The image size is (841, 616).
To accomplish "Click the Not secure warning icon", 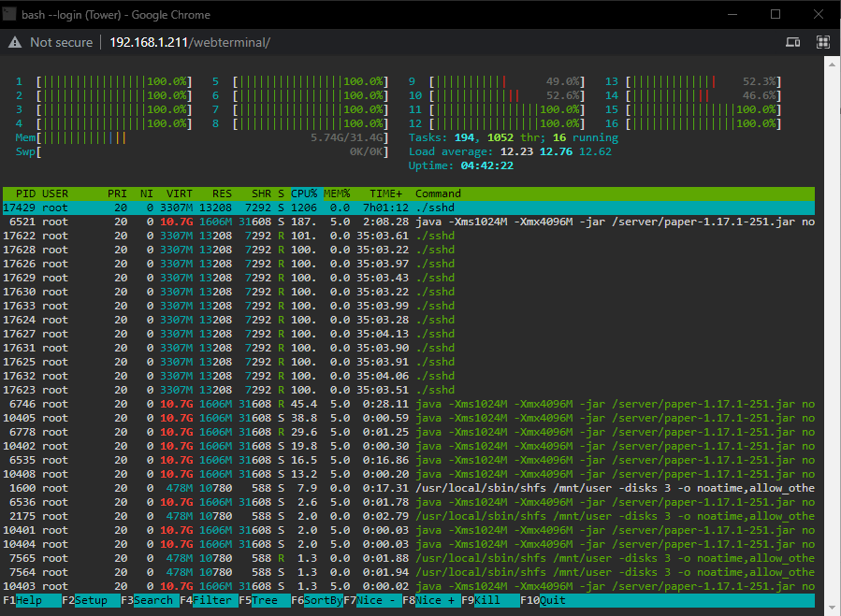I will (x=15, y=42).
